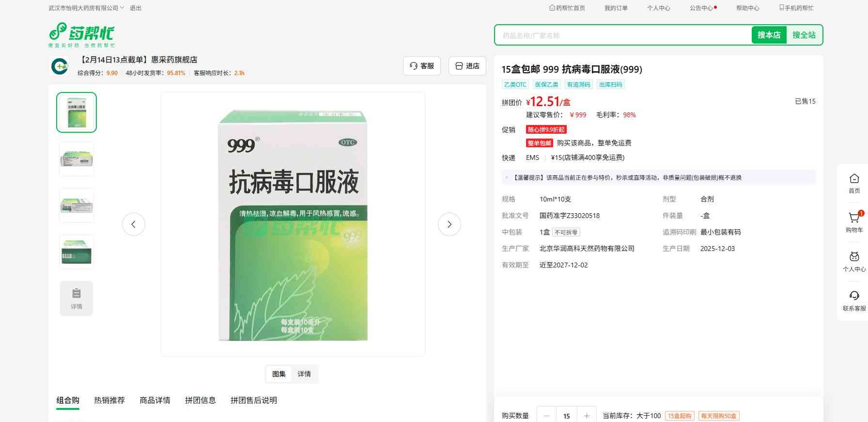
Task: Click the 惠采药旗舰店 store logo
Action: coord(60,66)
